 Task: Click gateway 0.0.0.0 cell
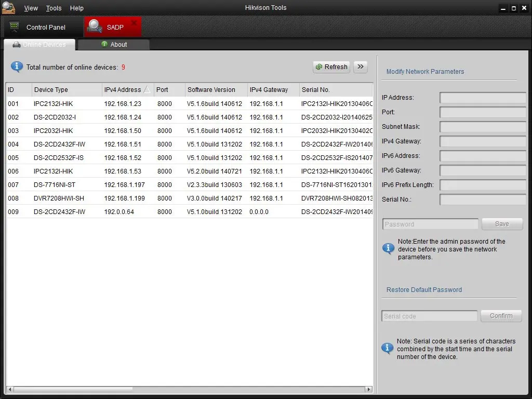[259, 212]
